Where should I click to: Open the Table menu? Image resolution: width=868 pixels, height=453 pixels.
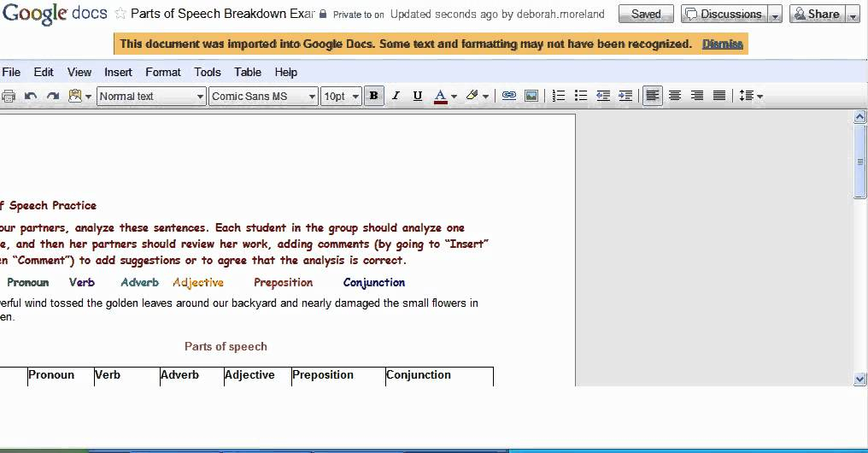pos(248,72)
